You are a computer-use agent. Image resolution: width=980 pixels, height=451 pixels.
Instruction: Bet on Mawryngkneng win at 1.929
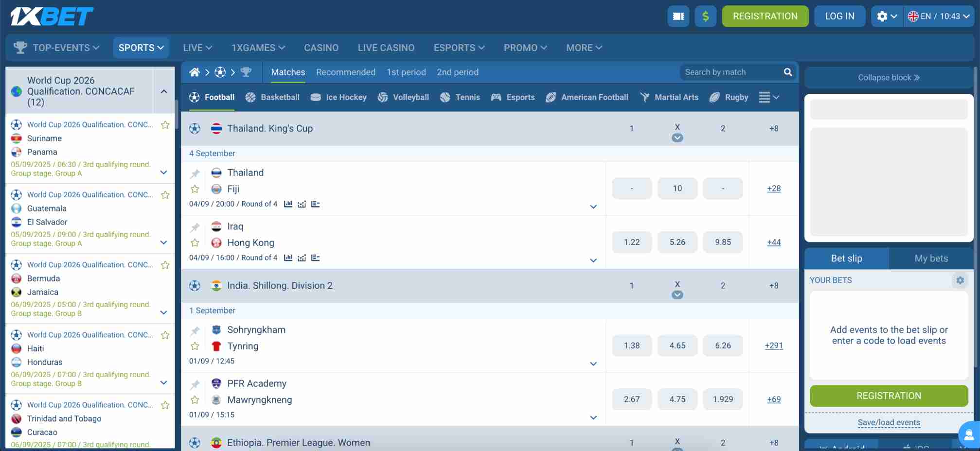point(723,399)
